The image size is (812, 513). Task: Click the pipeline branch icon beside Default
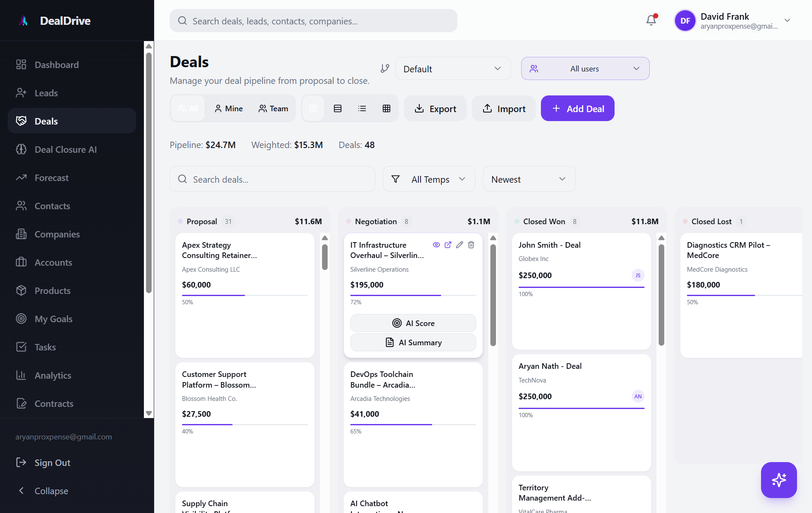click(x=385, y=68)
